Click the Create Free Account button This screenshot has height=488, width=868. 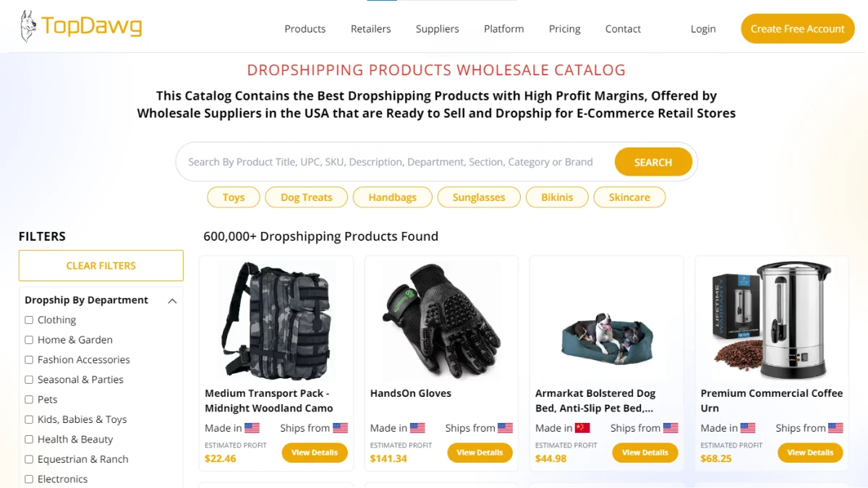(x=798, y=29)
